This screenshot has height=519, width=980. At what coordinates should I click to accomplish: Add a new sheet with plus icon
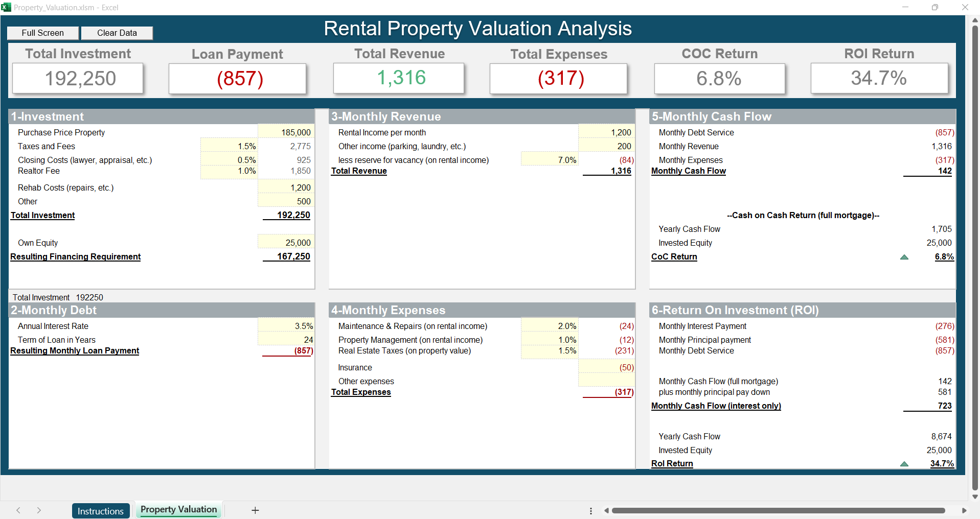point(255,510)
